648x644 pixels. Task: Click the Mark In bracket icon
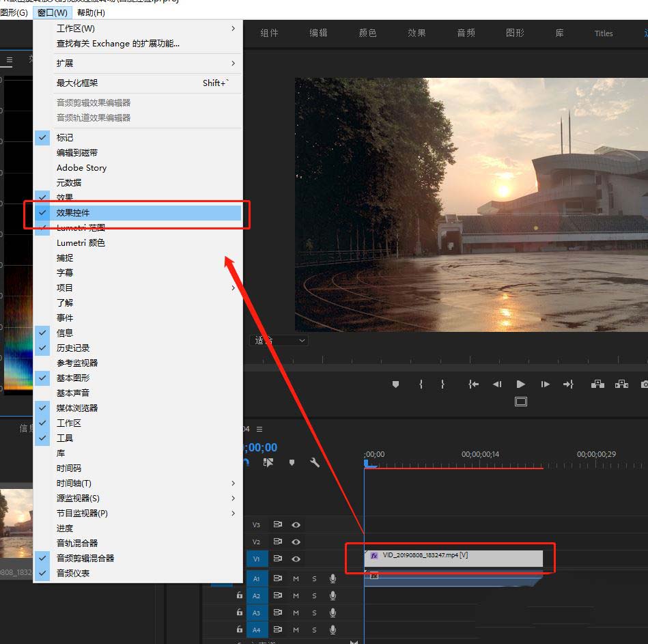point(421,384)
